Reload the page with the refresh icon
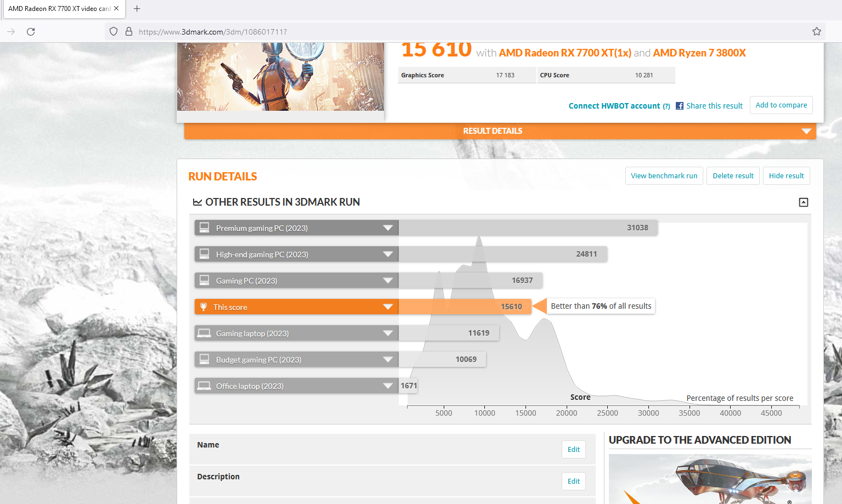Image resolution: width=842 pixels, height=504 pixels. pos(31,32)
